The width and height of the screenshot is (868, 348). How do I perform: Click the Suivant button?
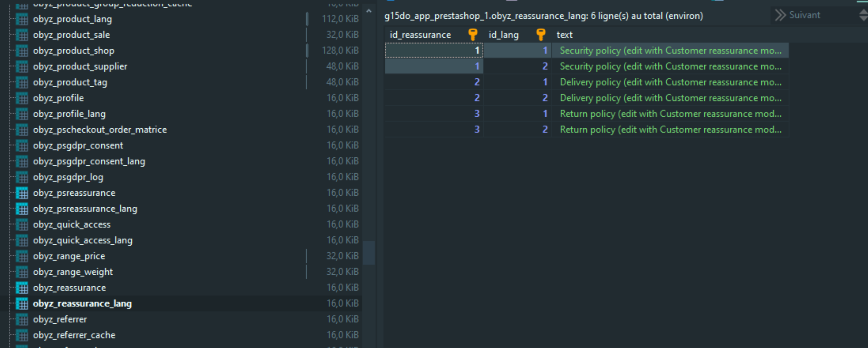[x=805, y=15]
